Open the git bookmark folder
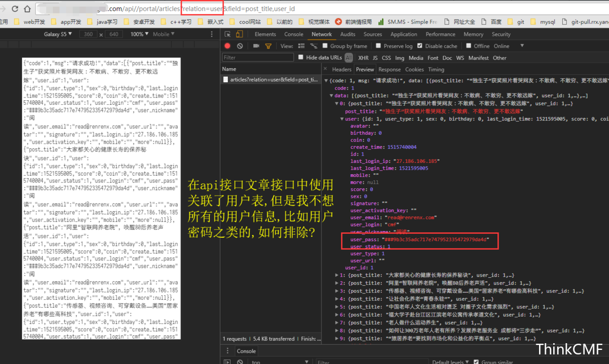Image resolution: width=609 pixels, height=364 pixels. [516, 22]
